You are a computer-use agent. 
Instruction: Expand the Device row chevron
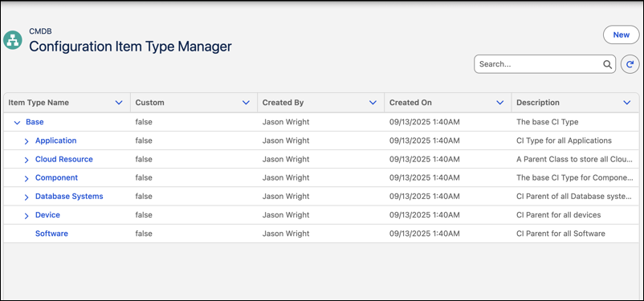(26, 216)
